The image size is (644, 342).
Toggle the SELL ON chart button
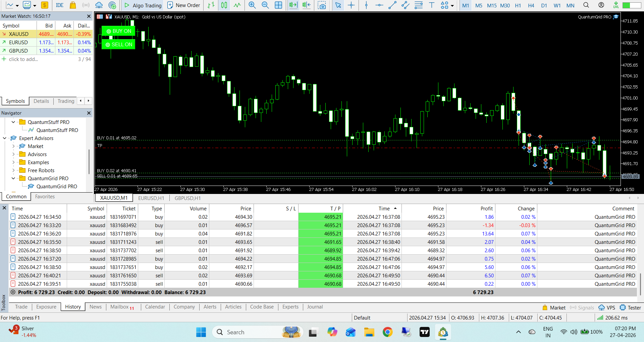click(118, 45)
